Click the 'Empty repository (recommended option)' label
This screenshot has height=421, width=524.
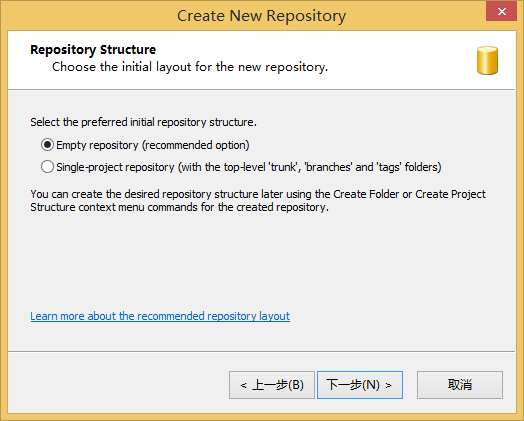point(153,145)
